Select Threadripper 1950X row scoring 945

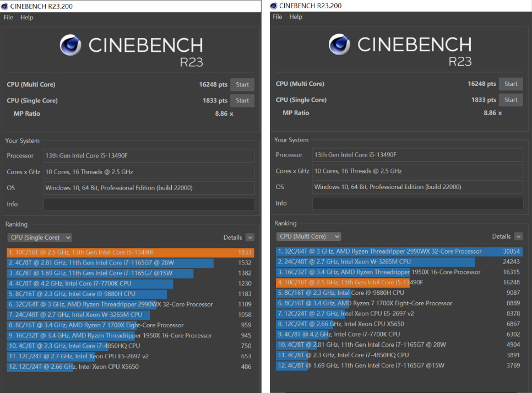coord(131,336)
